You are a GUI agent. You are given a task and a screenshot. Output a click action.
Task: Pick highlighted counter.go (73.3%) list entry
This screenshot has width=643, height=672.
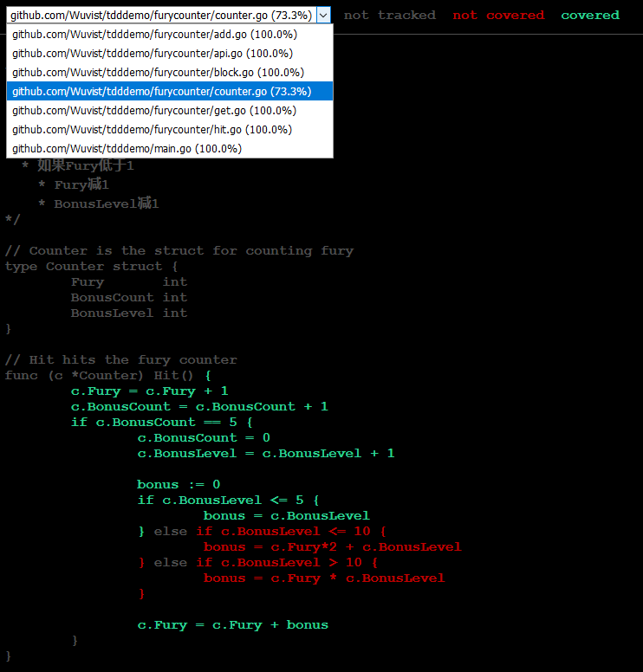170,91
